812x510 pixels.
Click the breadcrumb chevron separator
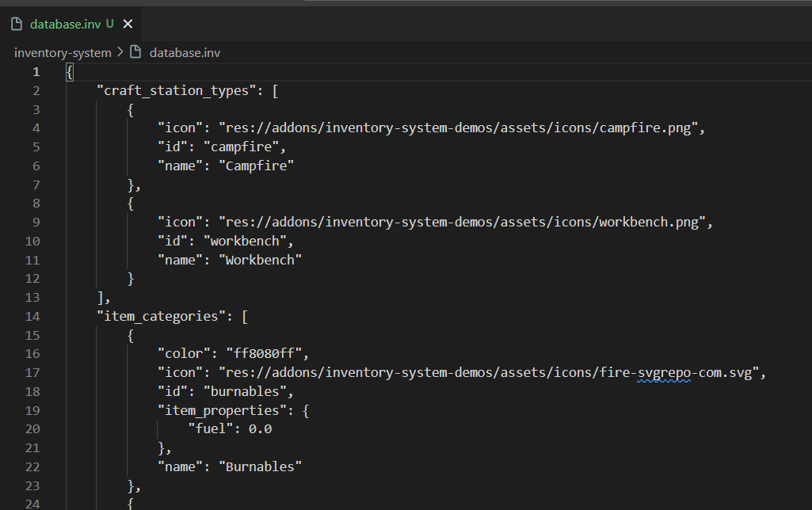[120, 51]
